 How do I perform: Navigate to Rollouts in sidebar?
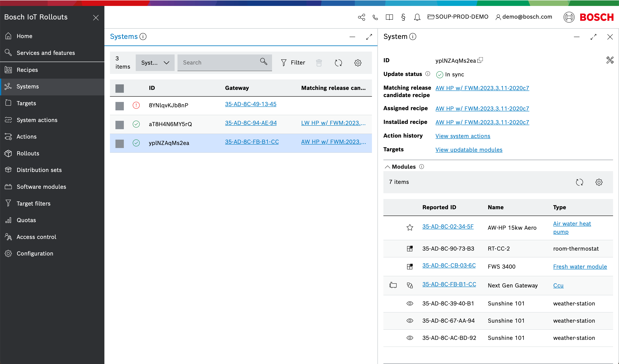28,153
